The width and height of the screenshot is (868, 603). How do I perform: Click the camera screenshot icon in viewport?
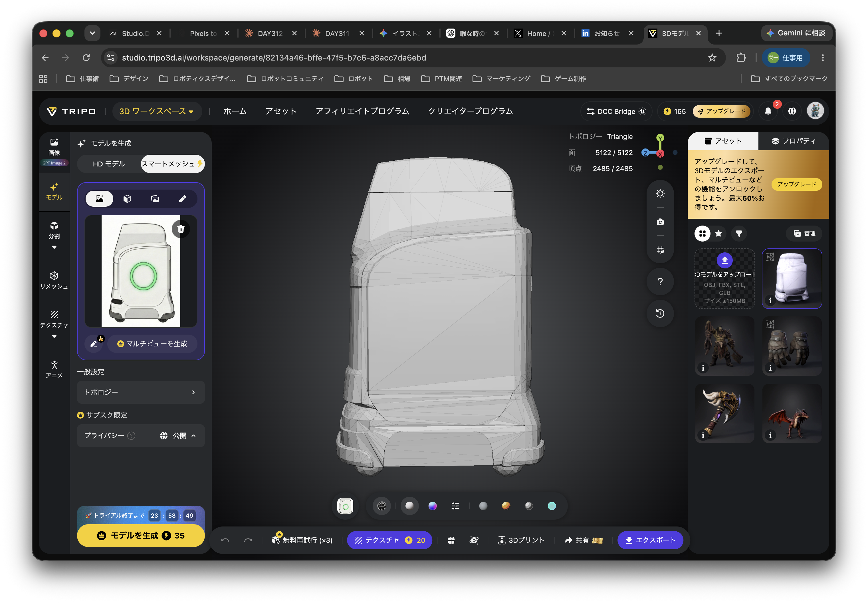click(x=660, y=222)
